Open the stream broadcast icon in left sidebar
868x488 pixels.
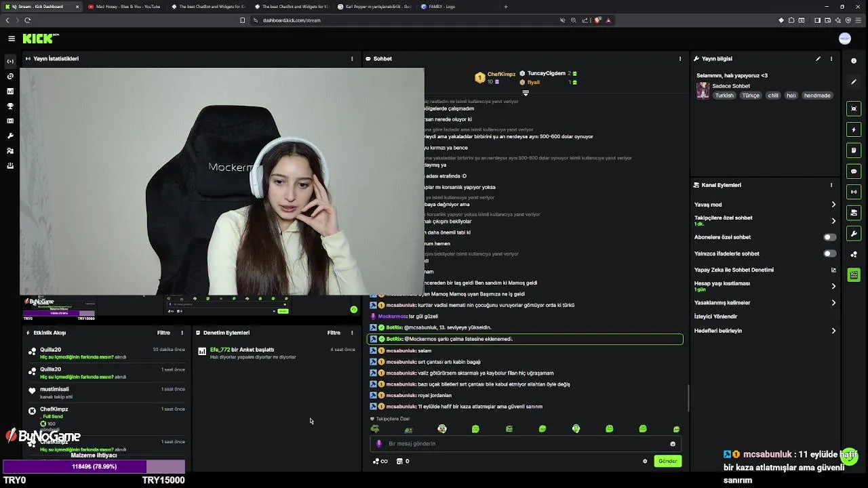(x=10, y=61)
